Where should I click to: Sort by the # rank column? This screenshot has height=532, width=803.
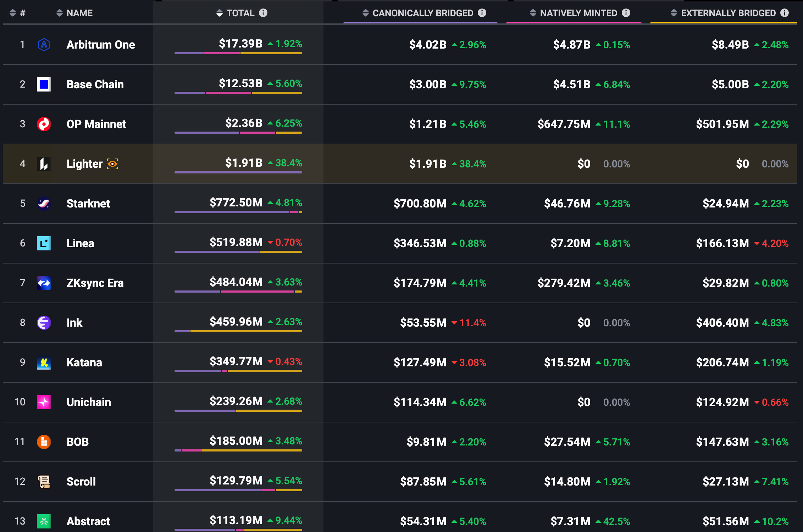pyautogui.click(x=13, y=13)
